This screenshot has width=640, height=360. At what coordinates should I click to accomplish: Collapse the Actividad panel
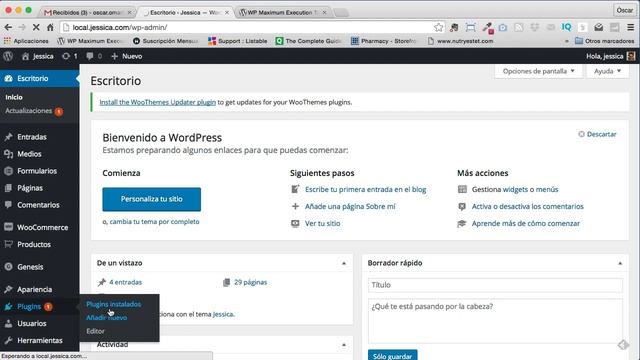click(344, 345)
